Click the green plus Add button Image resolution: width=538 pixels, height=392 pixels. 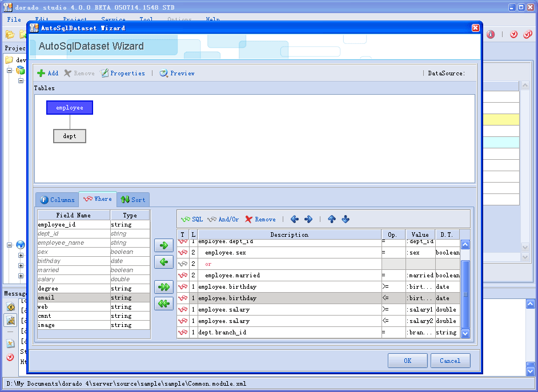(x=48, y=74)
